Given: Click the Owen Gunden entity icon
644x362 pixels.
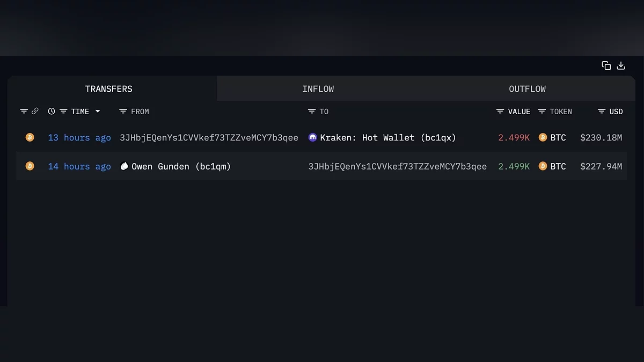Looking at the screenshot, I should (x=125, y=166).
